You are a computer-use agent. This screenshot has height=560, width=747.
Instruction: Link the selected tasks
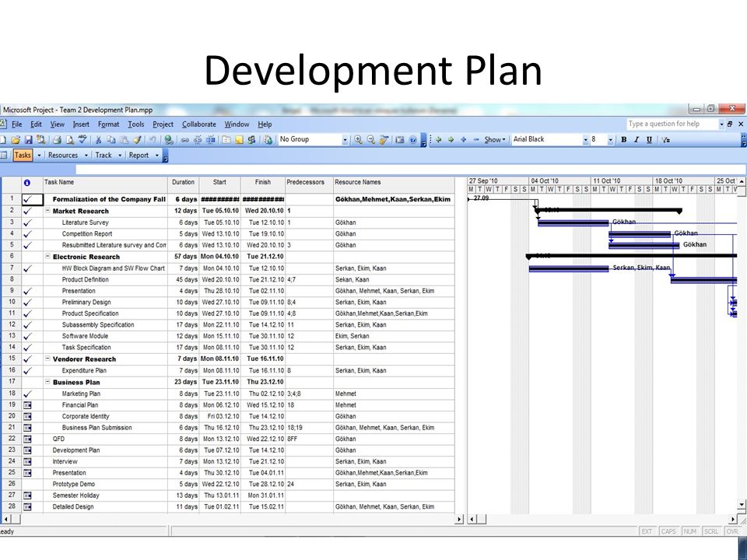point(184,139)
